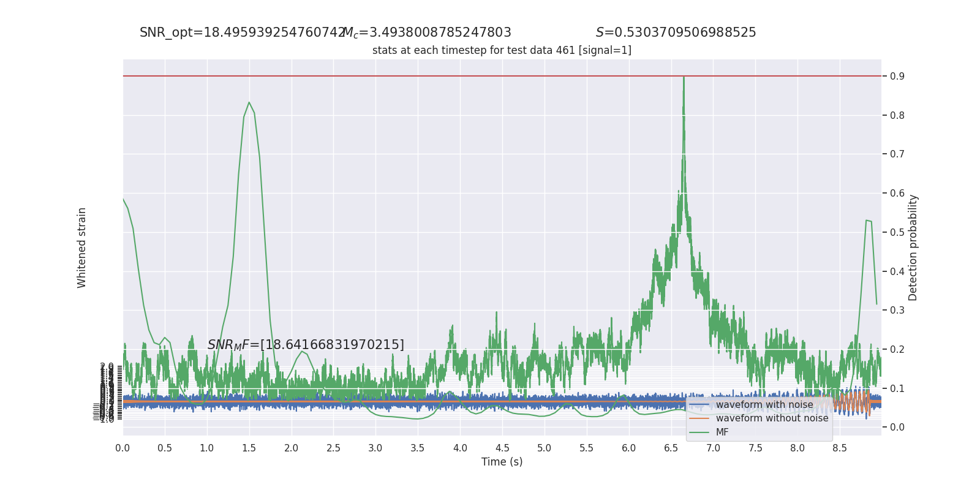
Task: Click the 6.5 tick on the time axis
Action: click(671, 448)
